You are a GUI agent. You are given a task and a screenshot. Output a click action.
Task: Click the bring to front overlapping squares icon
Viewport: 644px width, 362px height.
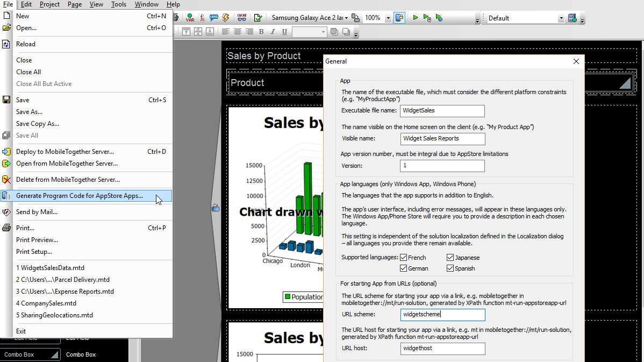click(x=334, y=32)
